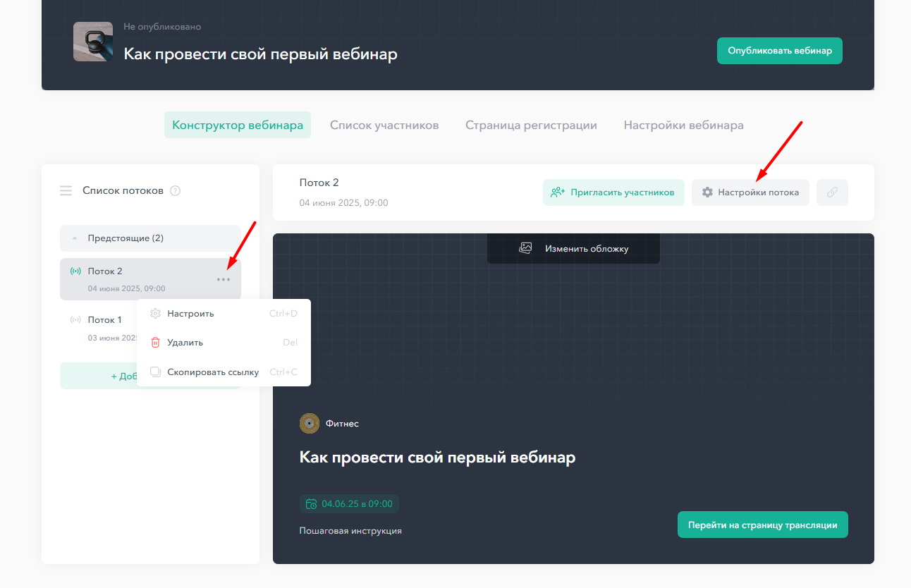Click the hamburger icon next to Список потоков

66,190
